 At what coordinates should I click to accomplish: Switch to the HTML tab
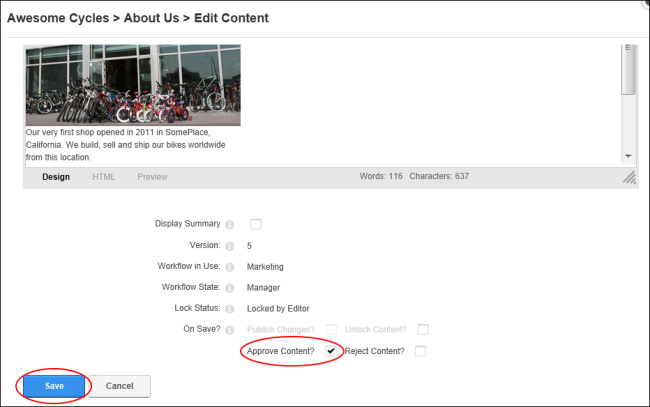104,177
